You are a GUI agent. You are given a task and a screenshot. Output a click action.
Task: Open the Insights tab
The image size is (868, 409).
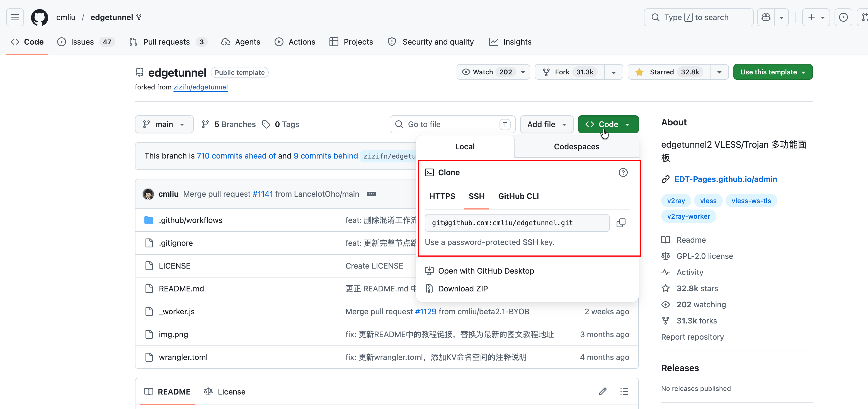510,42
